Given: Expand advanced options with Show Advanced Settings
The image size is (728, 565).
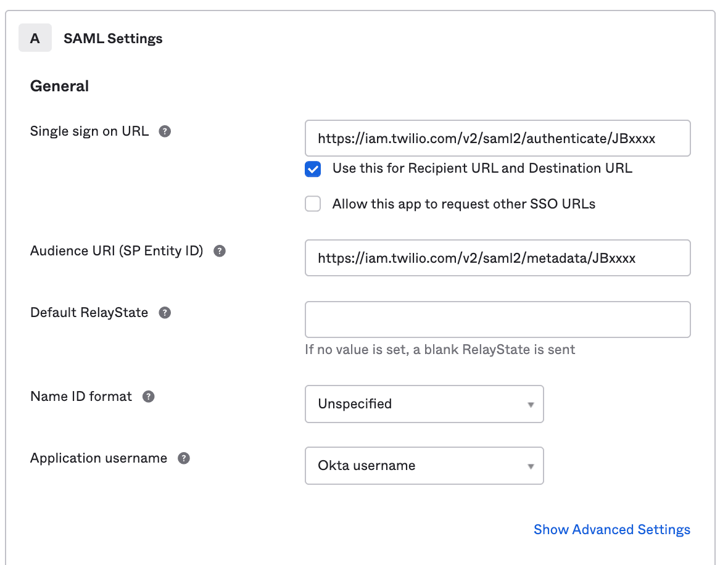Looking at the screenshot, I should [611, 529].
